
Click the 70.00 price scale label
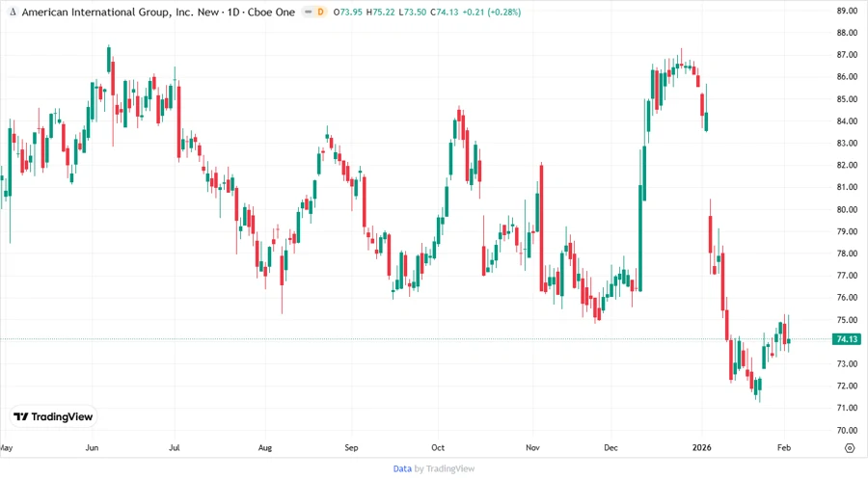847,430
